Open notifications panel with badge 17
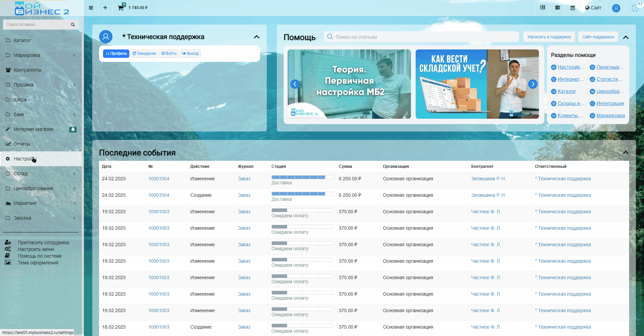This screenshot has height=336, width=644. 635,8
